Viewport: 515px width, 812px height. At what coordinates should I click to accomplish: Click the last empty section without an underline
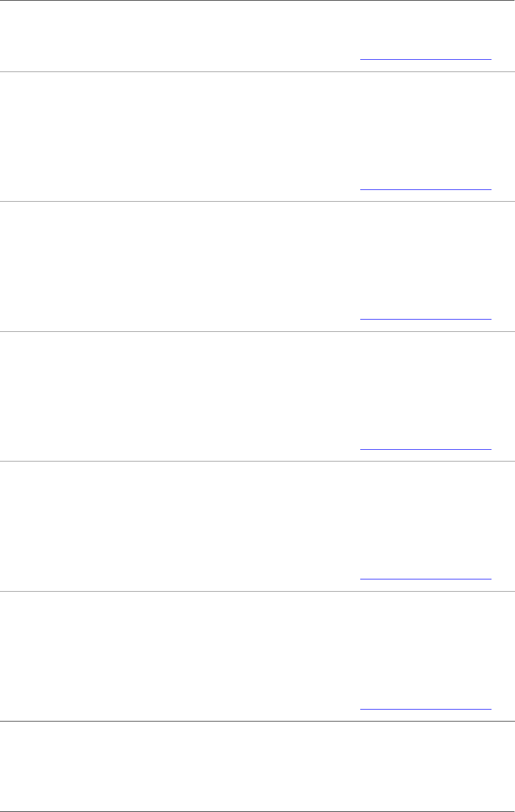point(257,766)
